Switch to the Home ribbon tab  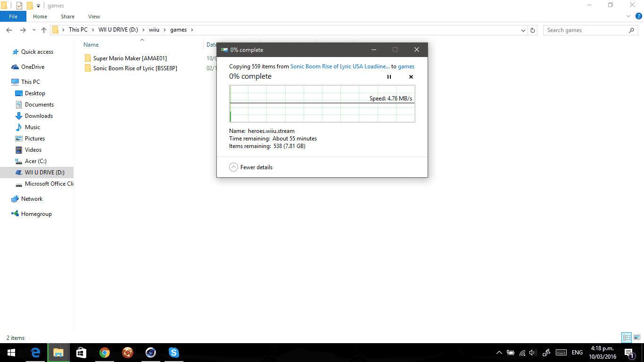point(40,16)
